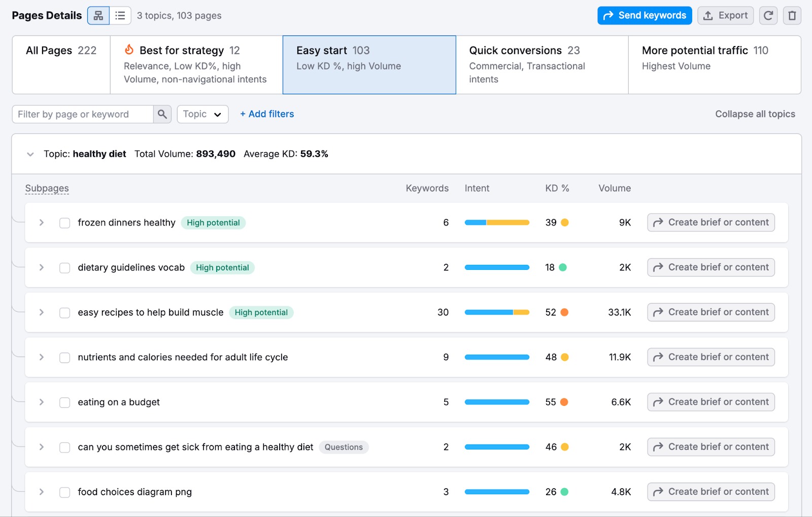Click the magnifier search icon
This screenshot has height=517, width=812.
click(162, 114)
